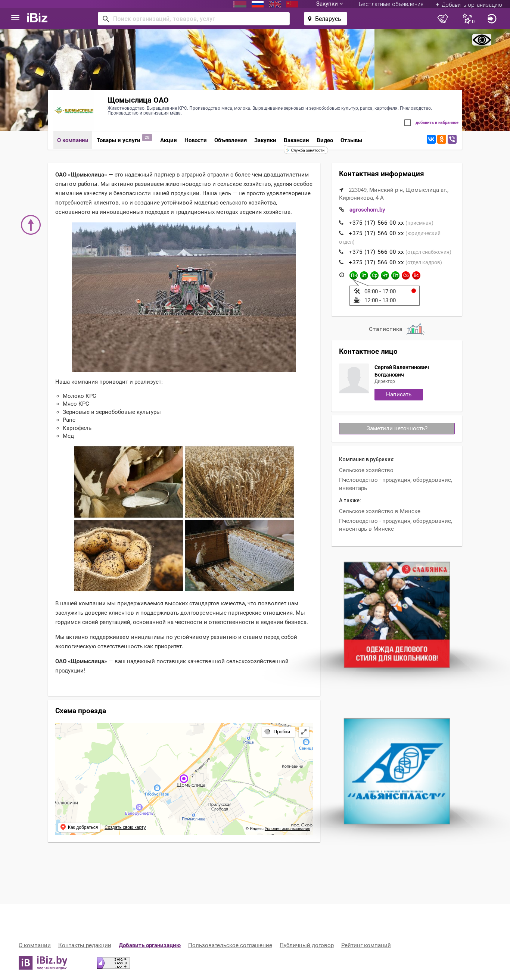This screenshot has height=980, width=510.
Task: Expand the Закупки dropdown in top bar
Action: point(329,4)
